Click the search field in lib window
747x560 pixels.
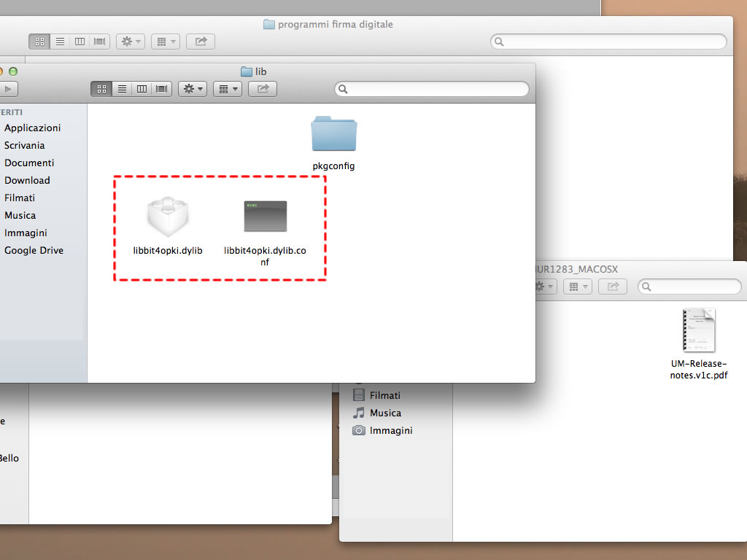pyautogui.click(x=432, y=89)
